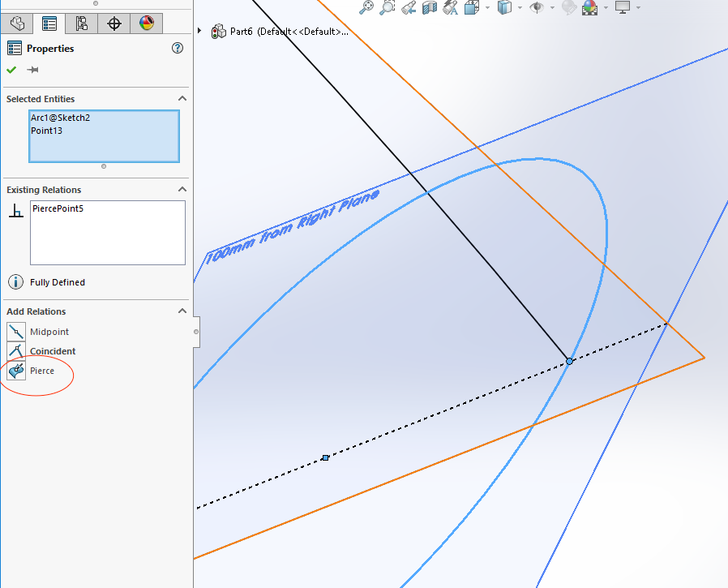Apply the Pierce relation
728x588 pixels.
(x=42, y=370)
